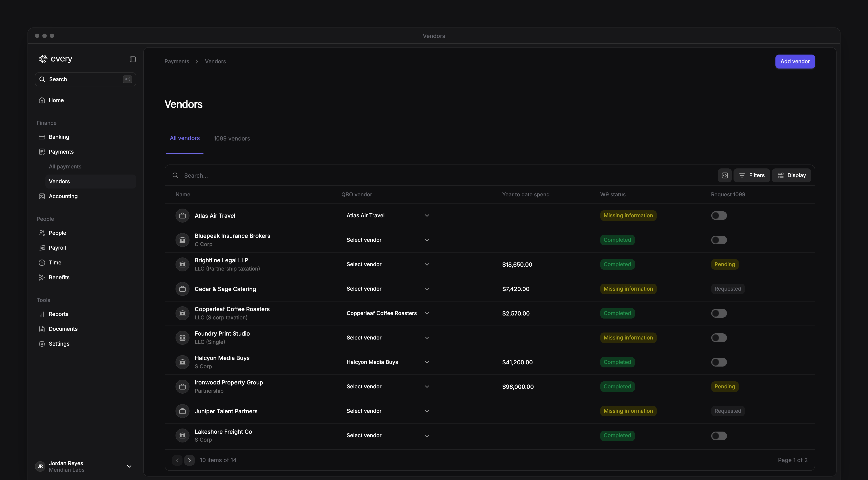Toggle Request 1099 for Bluepeak Insurance Brokers
The width and height of the screenshot is (868, 480).
click(x=719, y=240)
